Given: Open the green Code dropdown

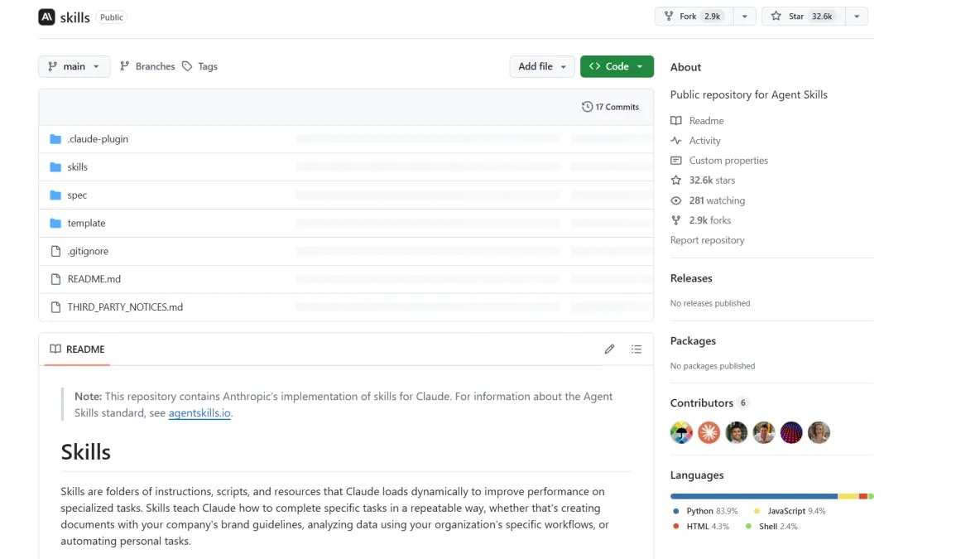Looking at the screenshot, I should coord(617,66).
